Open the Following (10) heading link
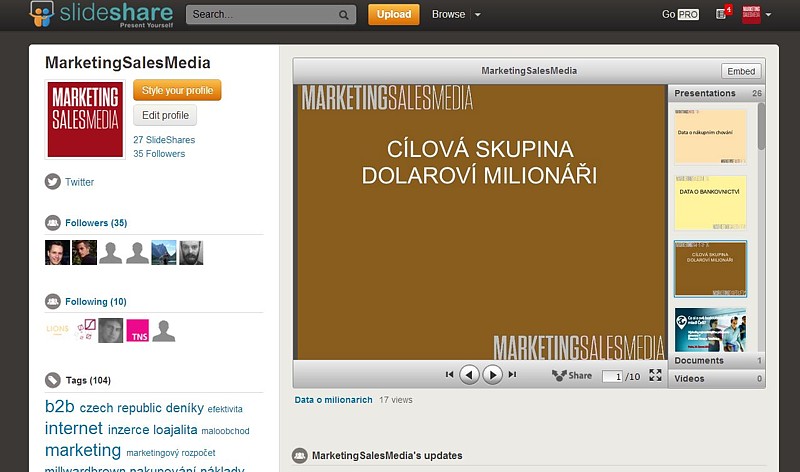Screen dimensions: 800x472 [x=96, y=302]
